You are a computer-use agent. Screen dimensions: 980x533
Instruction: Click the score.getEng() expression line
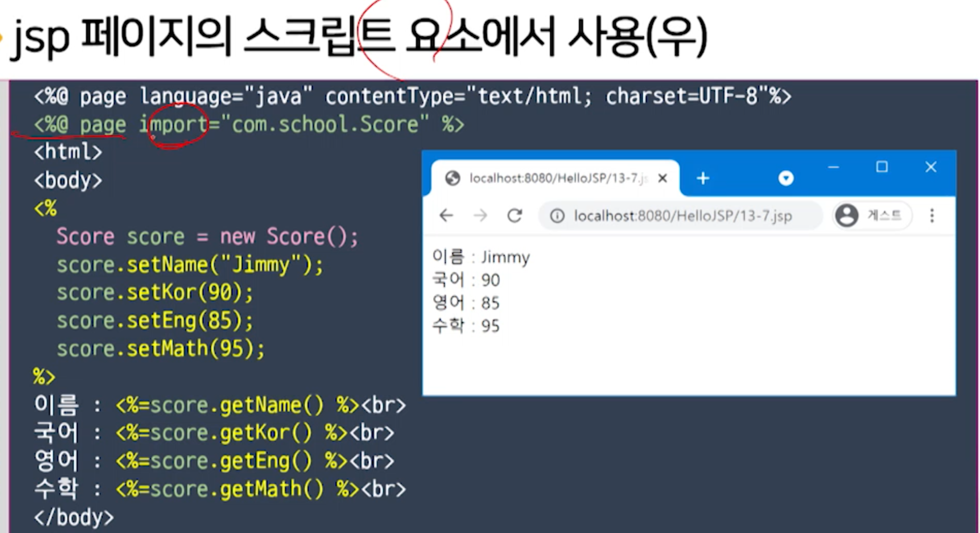pos(214,461)
